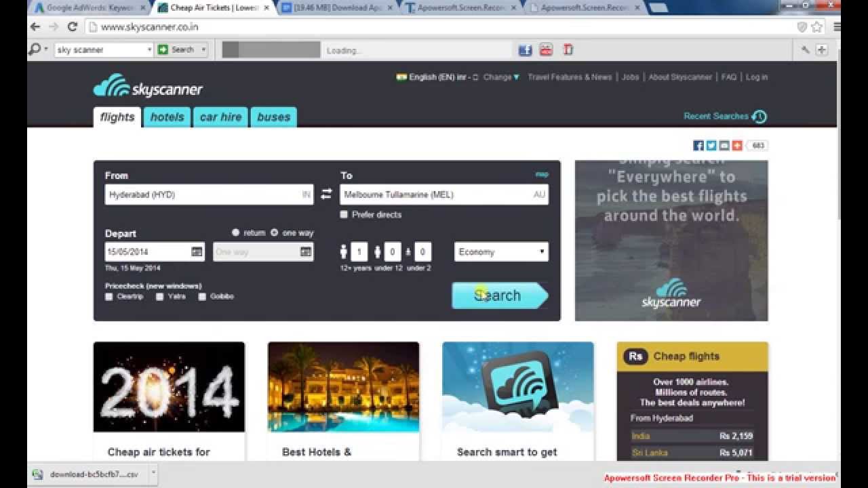This screenshot has width=868, height=488.
Task: Select the one way radio button
Action: 274,232
